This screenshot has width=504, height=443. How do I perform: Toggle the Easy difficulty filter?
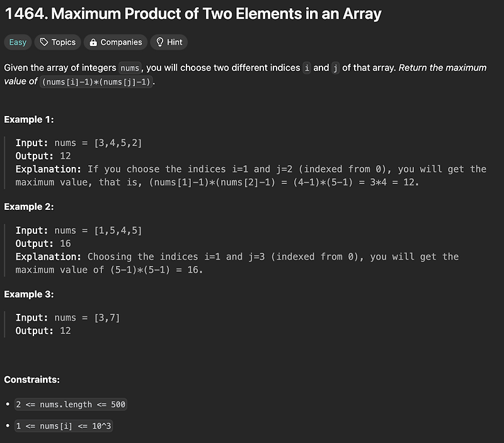(x=17, y=42)
